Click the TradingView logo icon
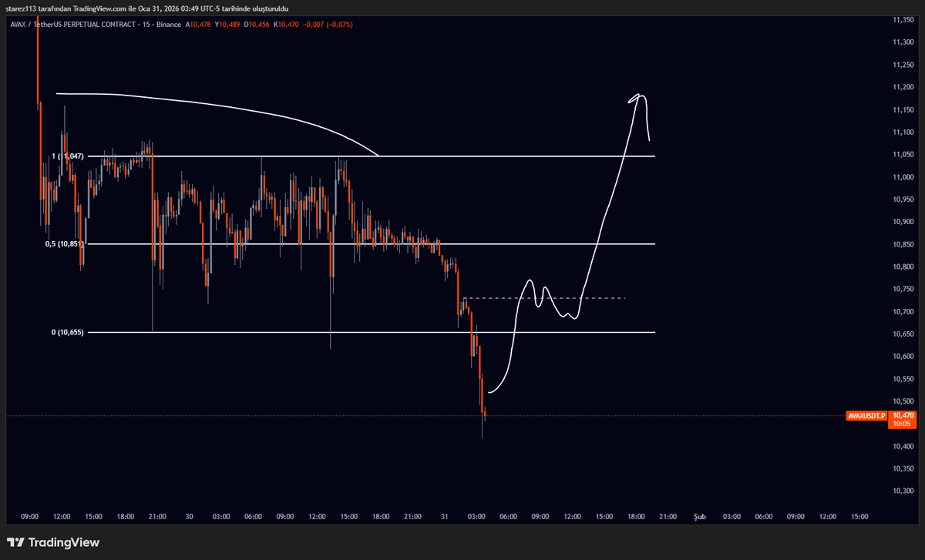Viewport: 925px width, 560px height. [x=16, y=542]
